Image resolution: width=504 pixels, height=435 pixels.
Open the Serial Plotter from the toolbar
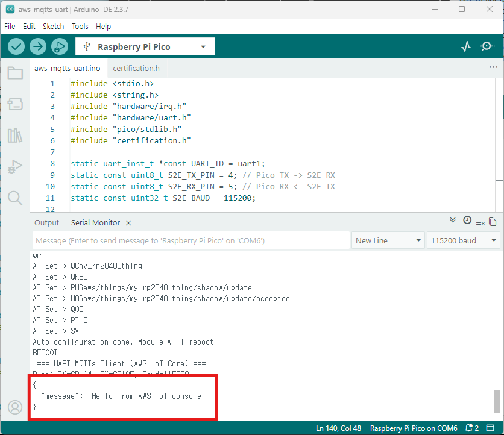coord(465,46)
